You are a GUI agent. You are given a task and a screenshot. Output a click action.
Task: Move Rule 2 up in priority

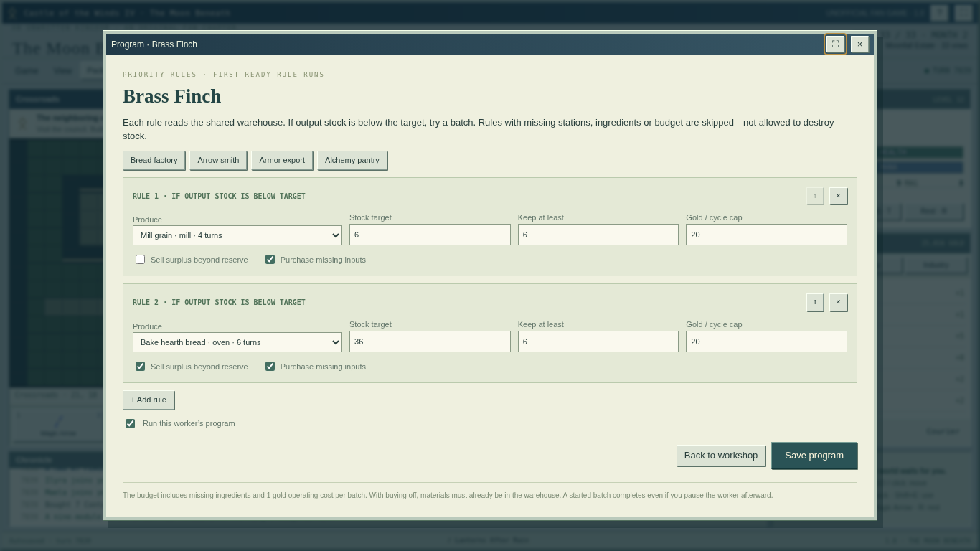click(815, 303)
